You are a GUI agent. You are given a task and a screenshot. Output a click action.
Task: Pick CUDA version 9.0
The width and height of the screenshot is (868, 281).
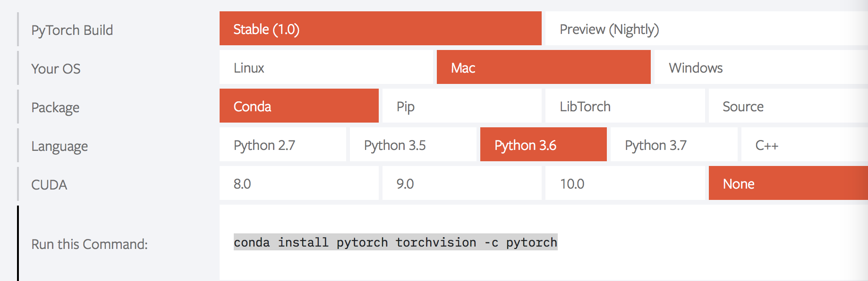[462, 183]
